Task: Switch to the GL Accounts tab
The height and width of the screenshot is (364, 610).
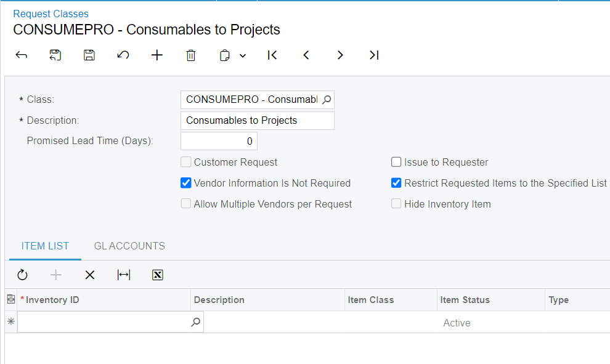Action: pos(129,246)
